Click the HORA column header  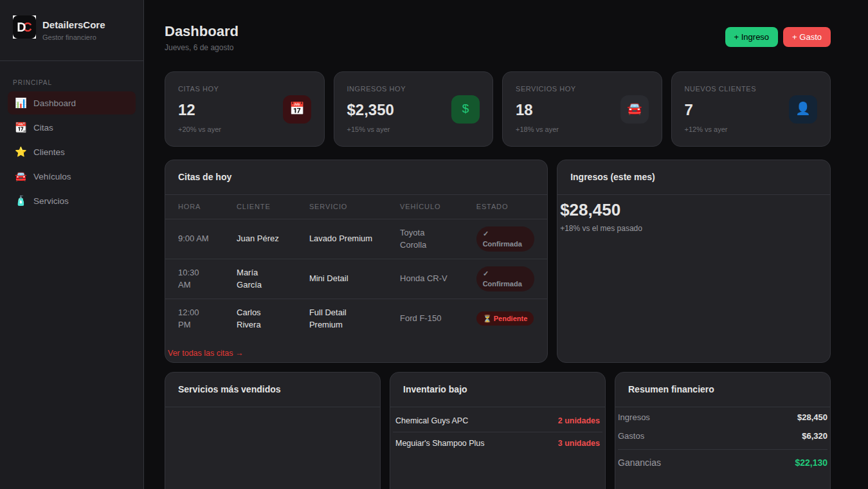(189, 207)
